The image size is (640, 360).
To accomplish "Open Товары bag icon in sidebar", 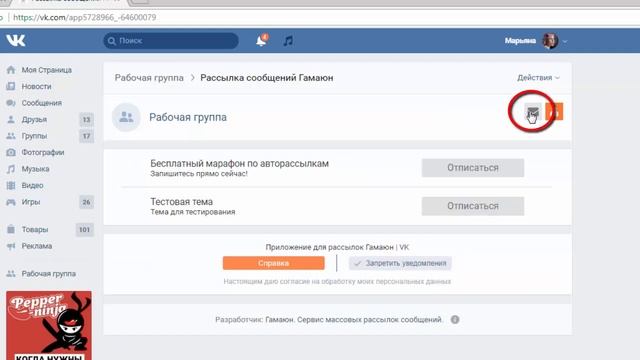I will pos(11,229).
